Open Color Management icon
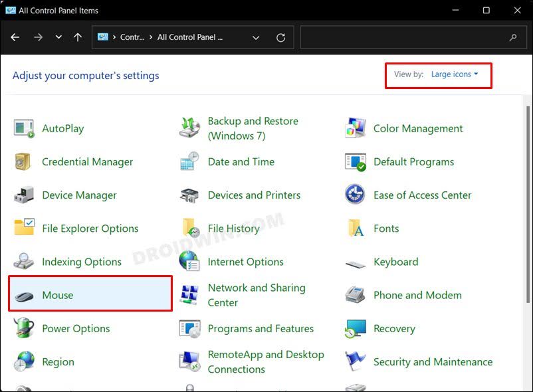 tap(355, 128)
